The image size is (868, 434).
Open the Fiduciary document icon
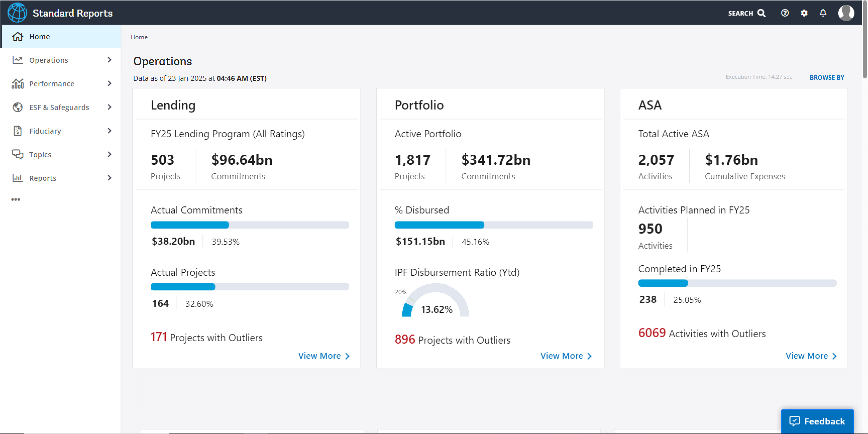(x=17, y=131)
